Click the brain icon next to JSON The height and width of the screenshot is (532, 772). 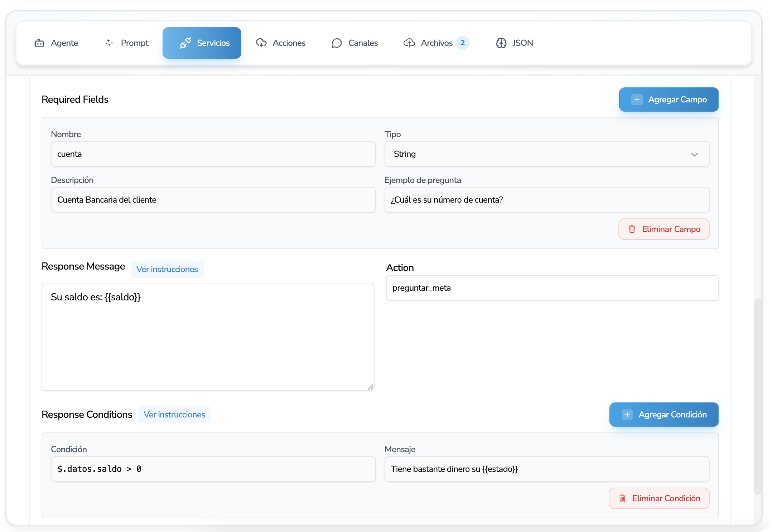tap(501, 43)
